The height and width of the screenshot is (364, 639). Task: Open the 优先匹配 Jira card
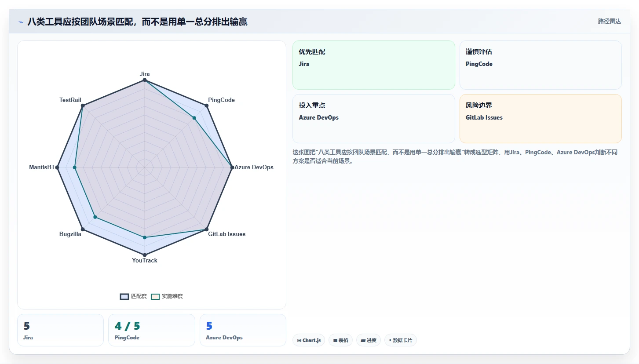(373, 65)
